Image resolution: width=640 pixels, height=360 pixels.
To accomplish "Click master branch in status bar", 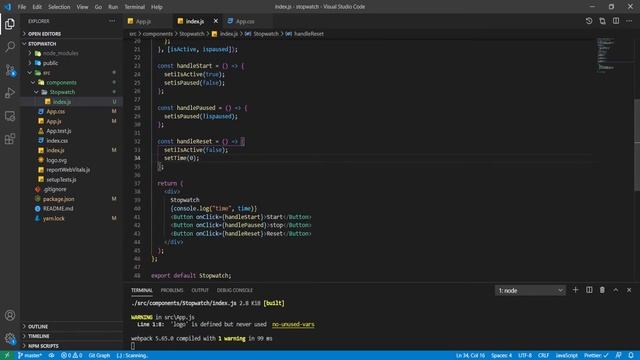I will [x=29, y=356].
